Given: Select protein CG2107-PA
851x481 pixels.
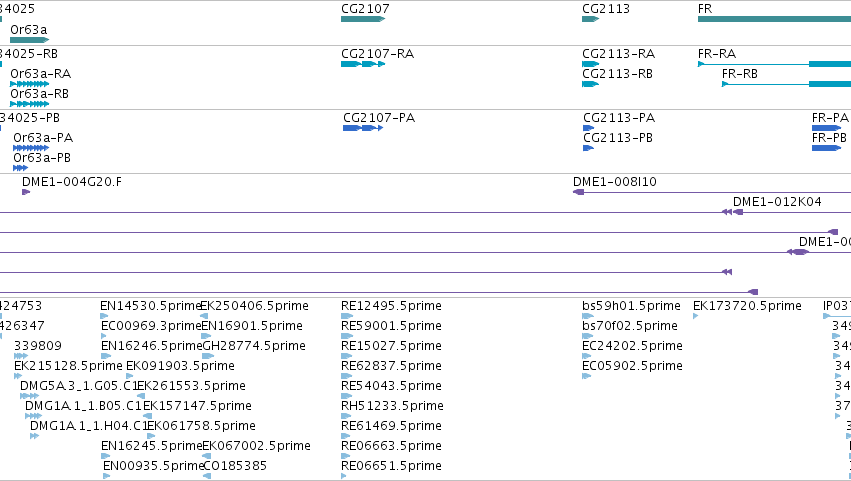Looking at the screenshot, I should [363, 128].
